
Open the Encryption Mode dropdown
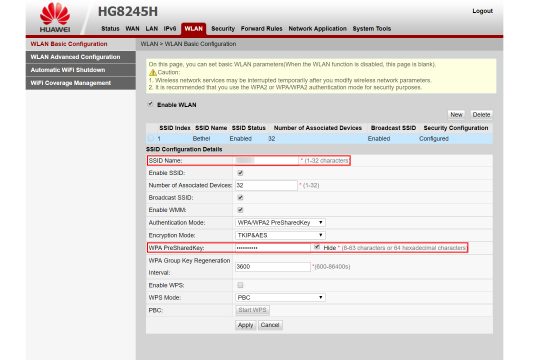(280, 235)
